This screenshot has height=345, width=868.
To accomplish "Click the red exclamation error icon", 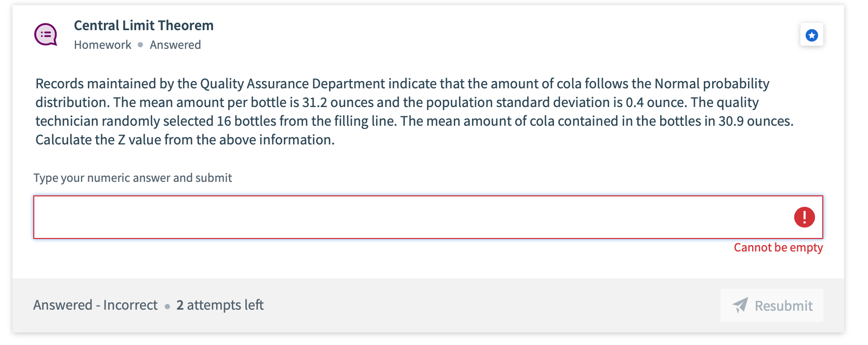I will 804,217.
